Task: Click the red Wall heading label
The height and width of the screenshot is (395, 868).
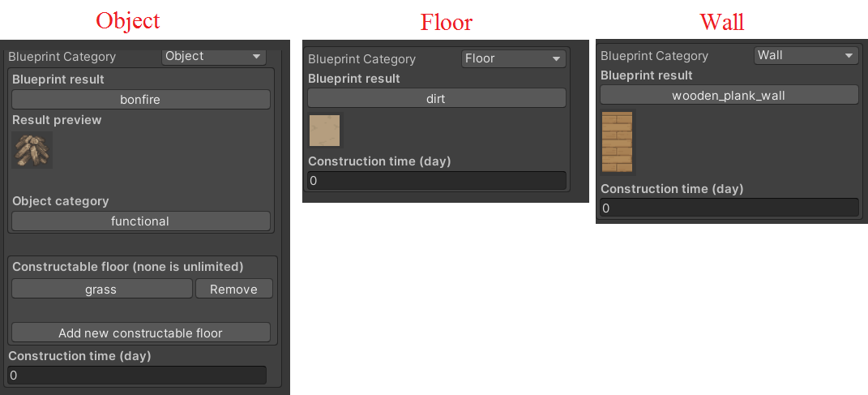Action: [721, 22]
